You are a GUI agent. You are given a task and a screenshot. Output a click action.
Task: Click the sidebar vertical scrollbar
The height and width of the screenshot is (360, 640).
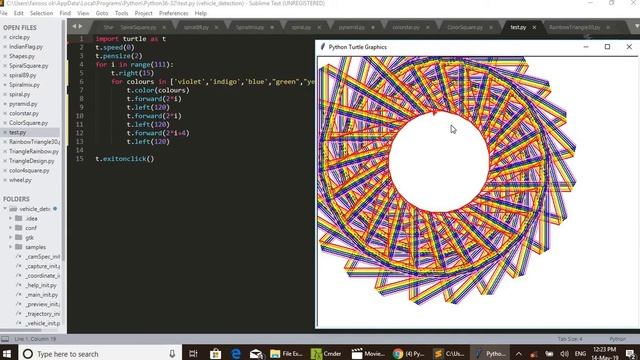click(x=64, y=139)
